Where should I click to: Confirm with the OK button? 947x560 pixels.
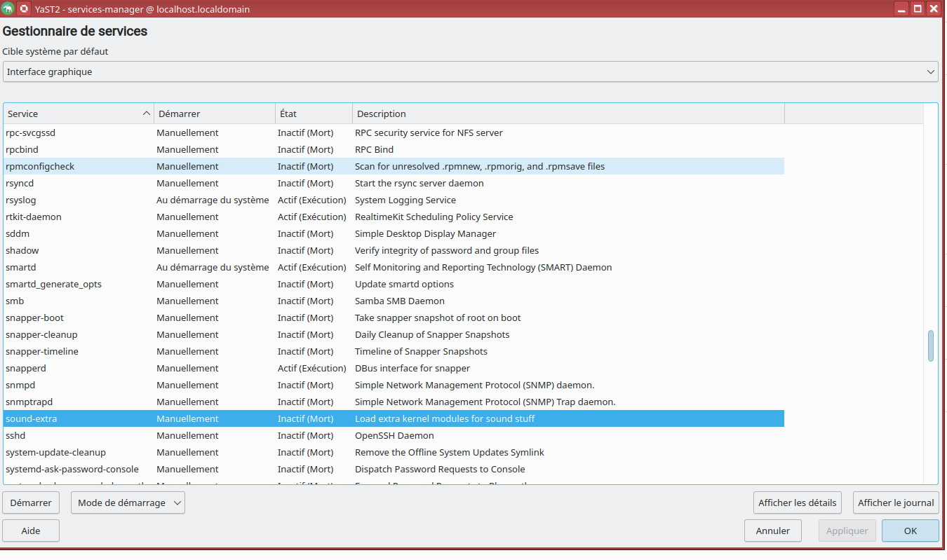pyautogui.click(x=911, y=531)
